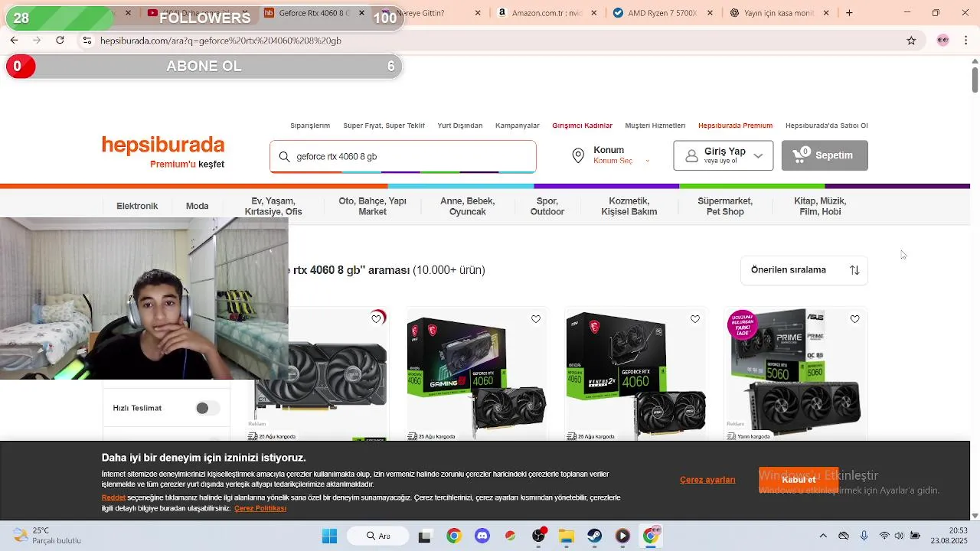Click the Reddet cookie rejection link
980x551 pixels.
pos(113,497)
